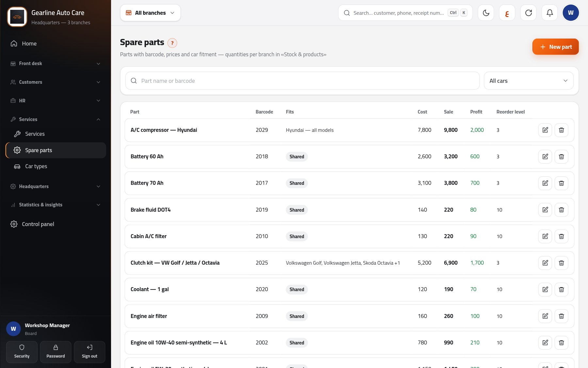Click the Gearline Auto Care logo
The image size is (588, 368).
17,17
